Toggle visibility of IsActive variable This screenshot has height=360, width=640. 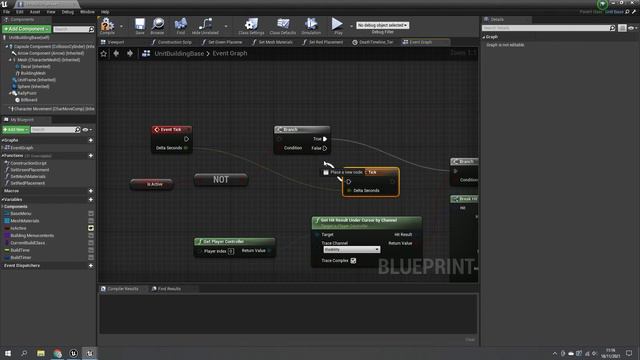[x=91, y=228]
